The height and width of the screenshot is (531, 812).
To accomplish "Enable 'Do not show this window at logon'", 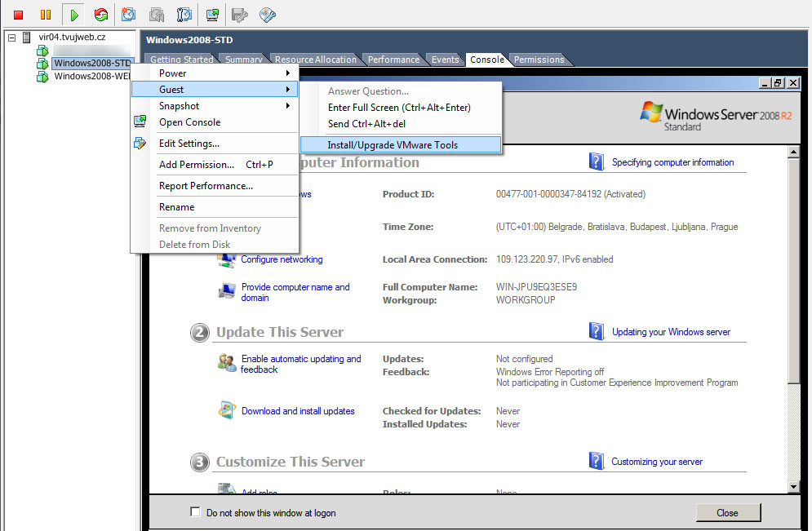I will [x=195, y=512].
